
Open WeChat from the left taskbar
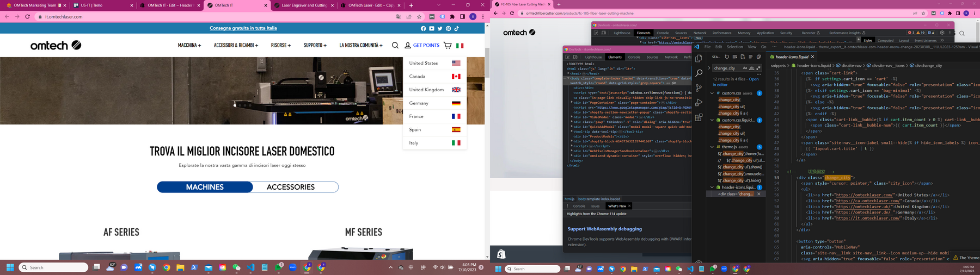236,267
